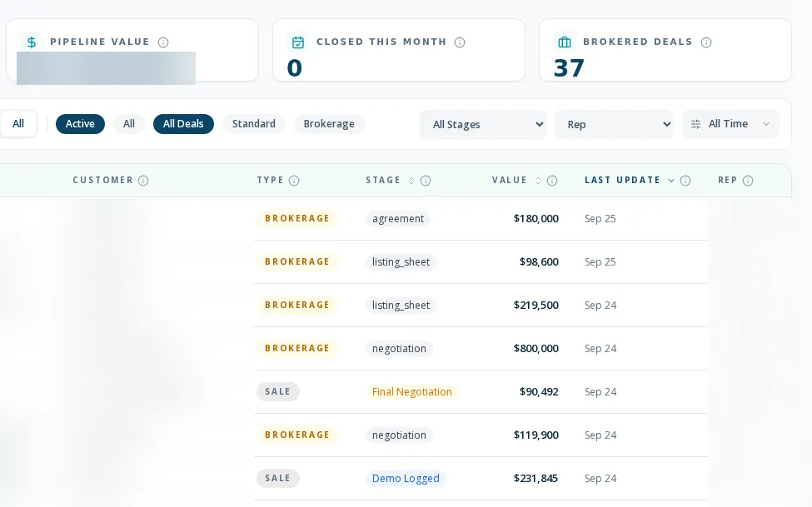This screenshot has height=507, width=812.
Task: Select the All Deals filter pill
Action: click(x=183, y=124)
